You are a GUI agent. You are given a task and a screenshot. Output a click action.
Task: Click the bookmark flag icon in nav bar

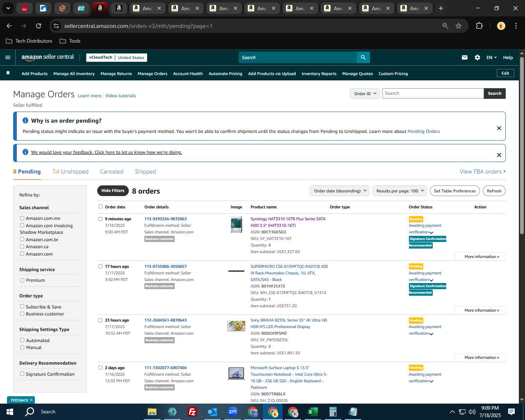(8, 73)
